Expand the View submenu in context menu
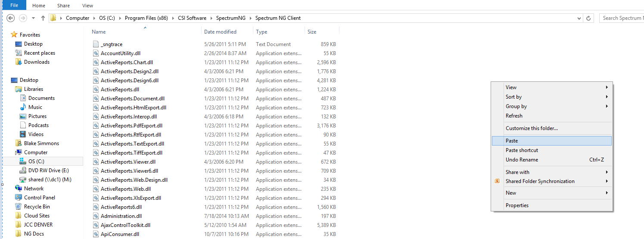 (552, 87)
